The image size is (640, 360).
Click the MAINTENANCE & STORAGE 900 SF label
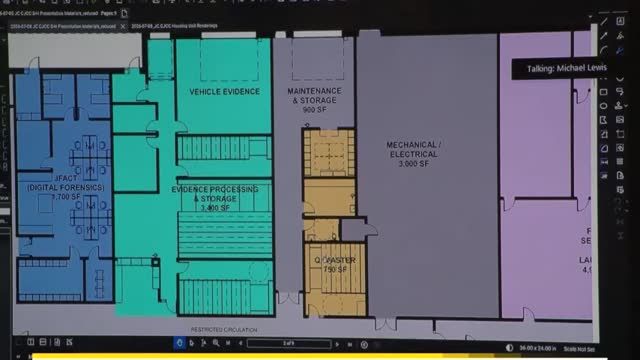tap(314, 100)
